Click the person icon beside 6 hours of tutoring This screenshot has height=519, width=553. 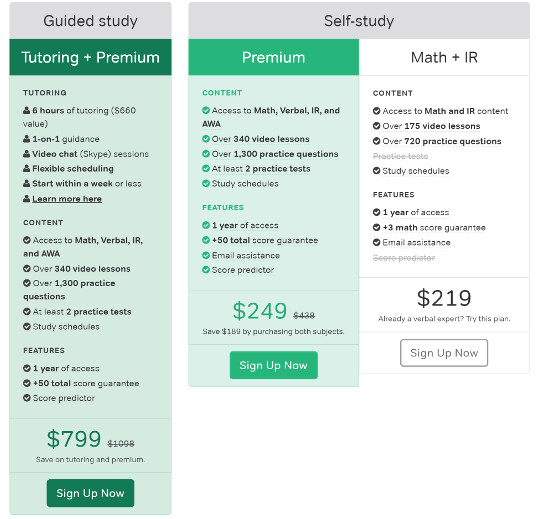point(26,110)
